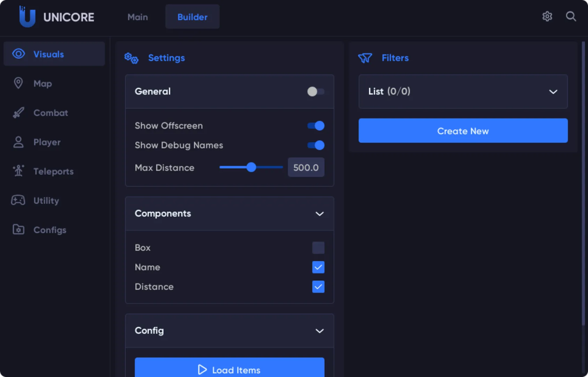
Task: Open Teleports via the teleport icon
Action: click(18, 171)
